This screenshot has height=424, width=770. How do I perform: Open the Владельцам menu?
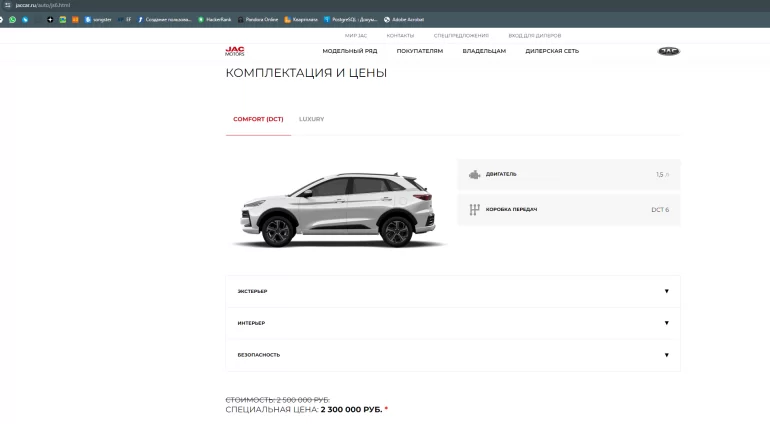(x=484, y=51)
